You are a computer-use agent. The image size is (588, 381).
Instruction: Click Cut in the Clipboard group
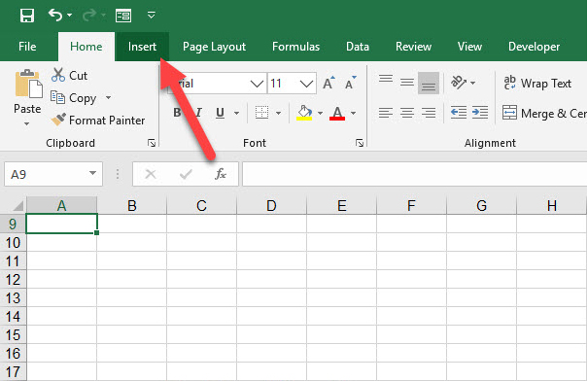[x=69, y=75]
